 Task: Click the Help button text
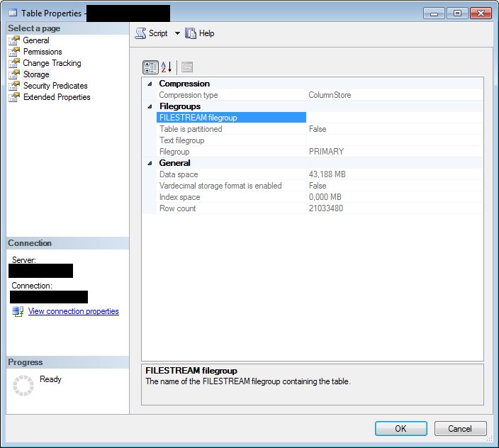tap(206, 33)
